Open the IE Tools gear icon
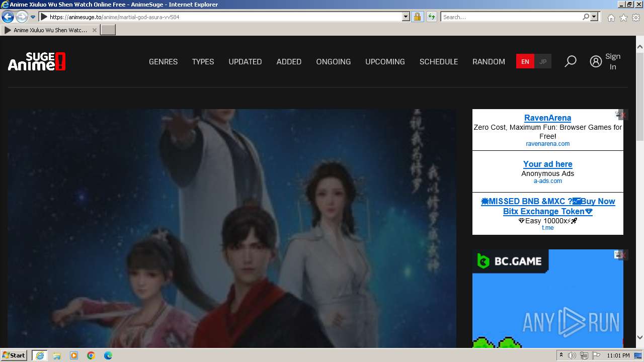 coord(636,18)
